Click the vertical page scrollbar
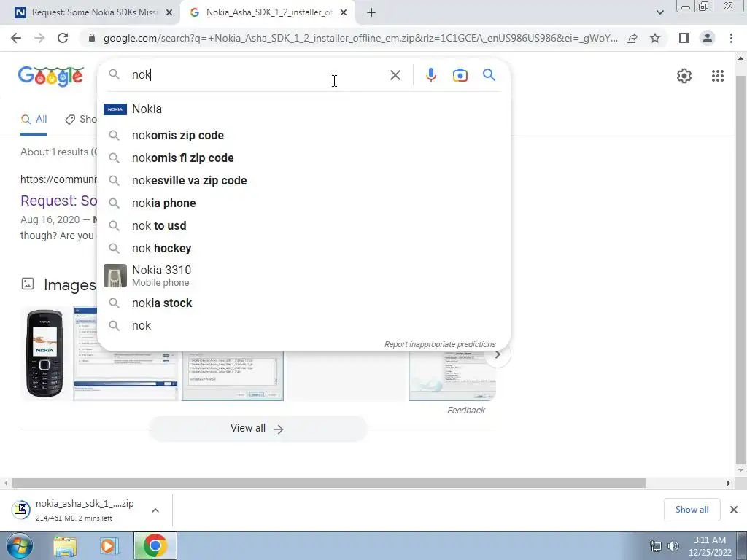Screen dimensions: 747x560 click(x=740, y=268)
